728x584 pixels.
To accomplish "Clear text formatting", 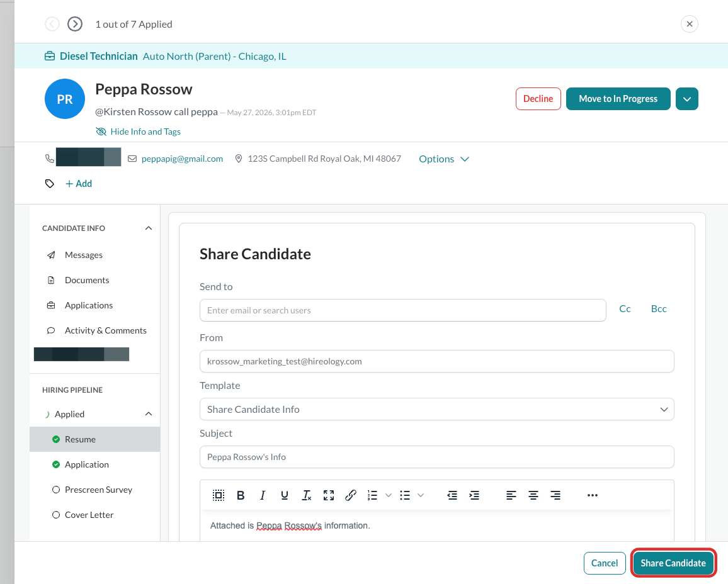I will (307, 495).
